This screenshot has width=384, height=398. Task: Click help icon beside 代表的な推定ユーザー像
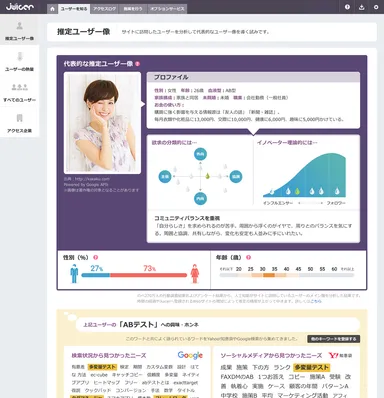click(137, 64)
